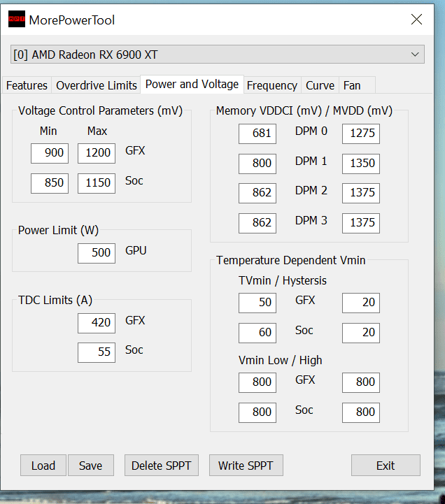Click the Memory VDDCI (mV) / MVDD (mV) label
The height and width of the screenshot is (504, 445).
click(x=304, y=111)
